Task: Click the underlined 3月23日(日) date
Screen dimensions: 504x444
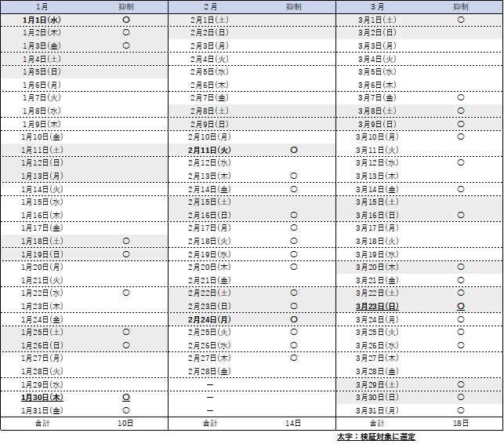Action: point(377,306)
